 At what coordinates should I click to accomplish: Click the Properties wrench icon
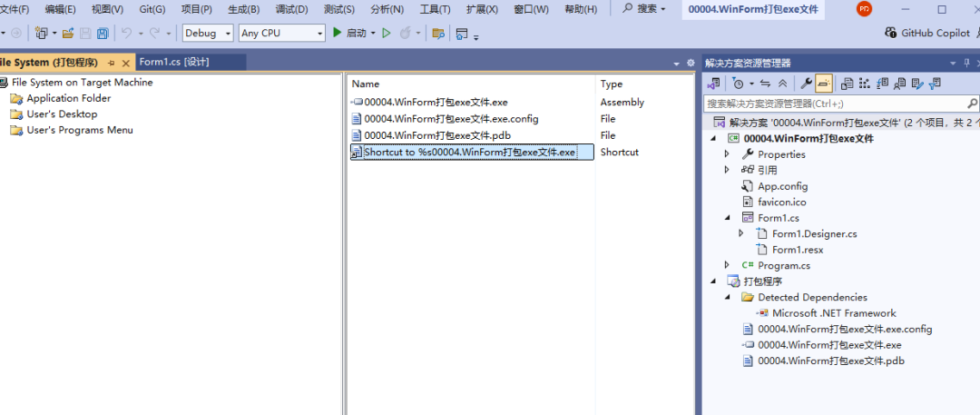point(807,84)
